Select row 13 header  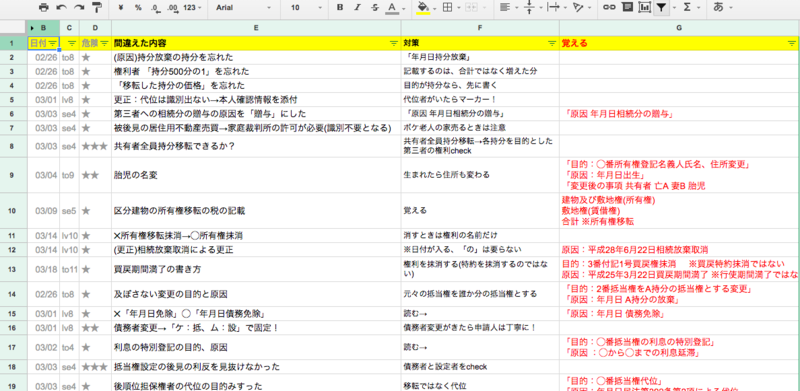pos(13,269)
